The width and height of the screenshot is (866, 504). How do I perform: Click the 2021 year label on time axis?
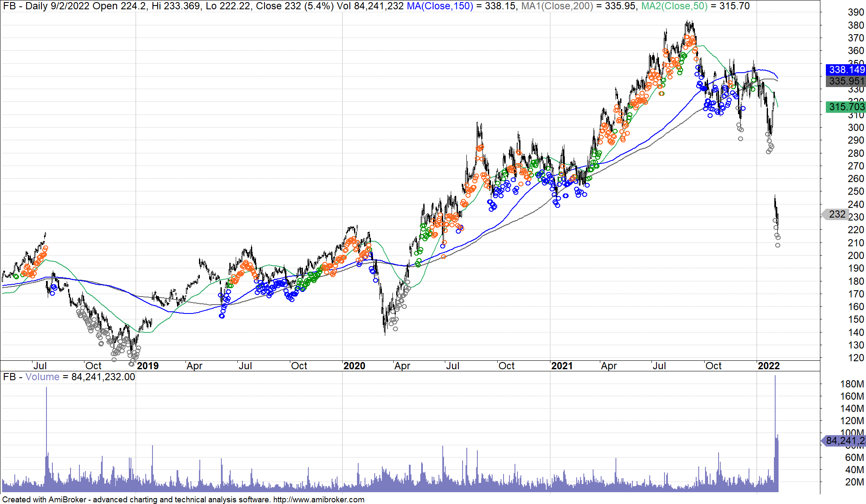(x=562, y=366)
